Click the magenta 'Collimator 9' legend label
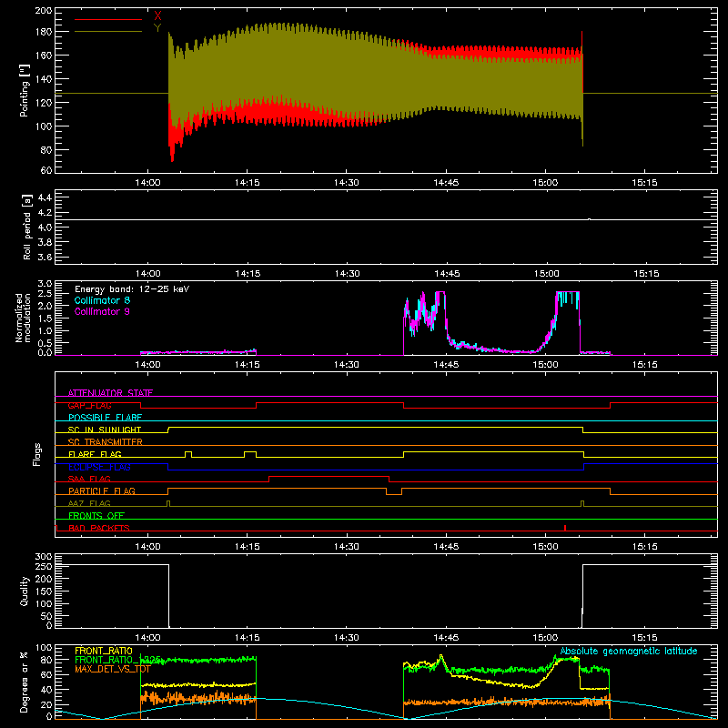728x728 pixels. coord(102,311)
